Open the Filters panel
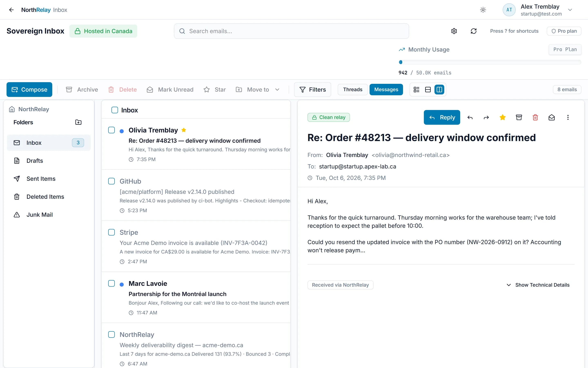The width and height of the screenshot is (588, 368). coord(312,90)
